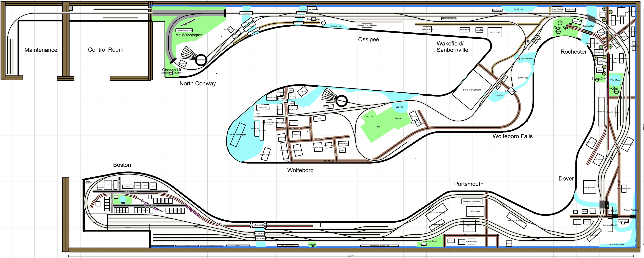Select the Ossipee town label
The width and height of the screenshot is (644, 258).
(368, 40)
